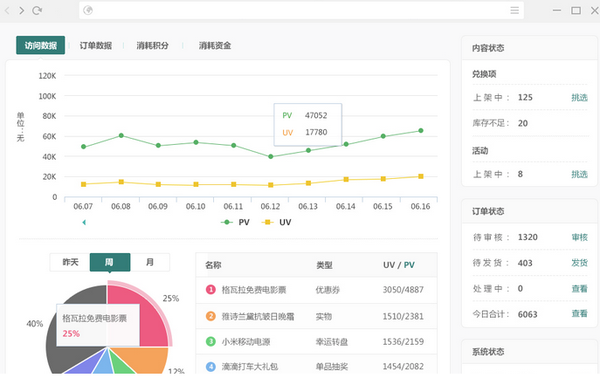
Task: Click 查看 link for 今日合计
Action: 579,314
